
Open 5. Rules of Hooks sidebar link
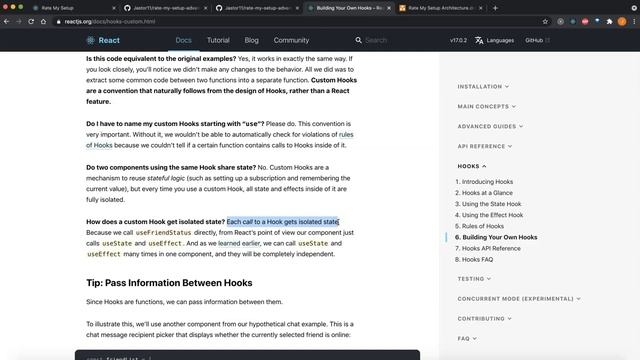(x=480, y=226)
